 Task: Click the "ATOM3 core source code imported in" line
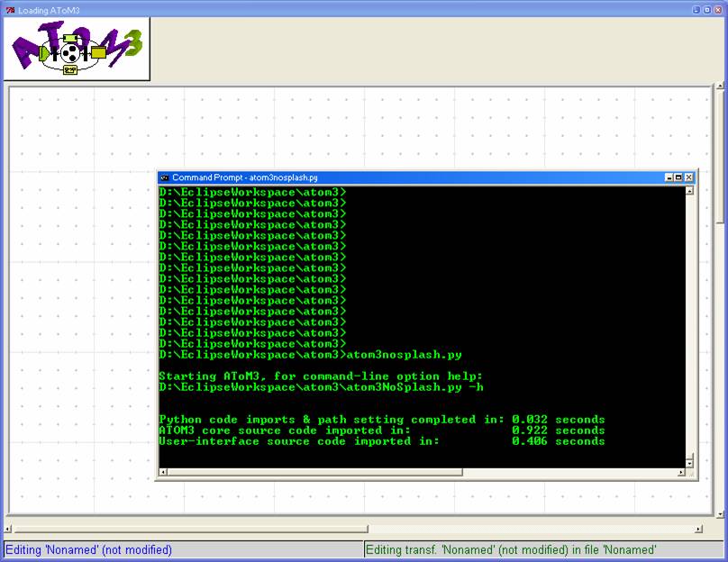[x=382, y=431]
